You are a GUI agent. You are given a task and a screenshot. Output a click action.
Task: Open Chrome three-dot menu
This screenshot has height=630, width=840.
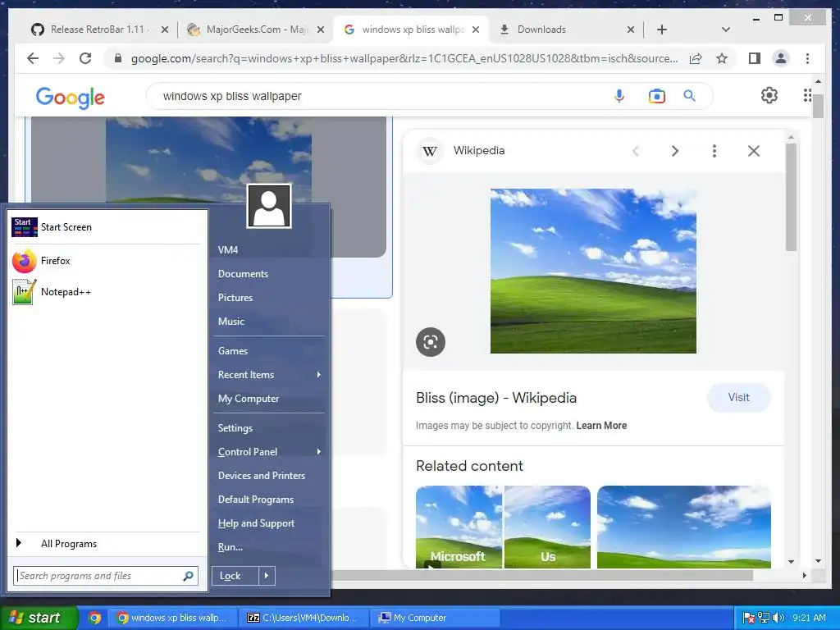(x=807, y=58)
